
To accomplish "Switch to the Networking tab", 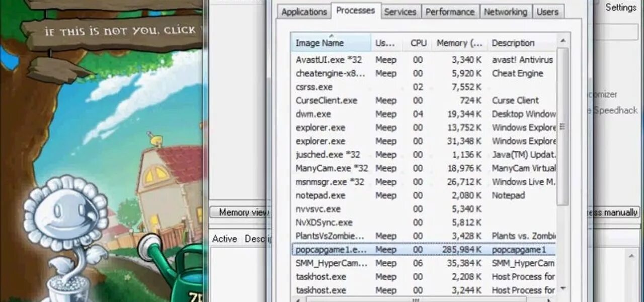I will (x=506, y=12).
